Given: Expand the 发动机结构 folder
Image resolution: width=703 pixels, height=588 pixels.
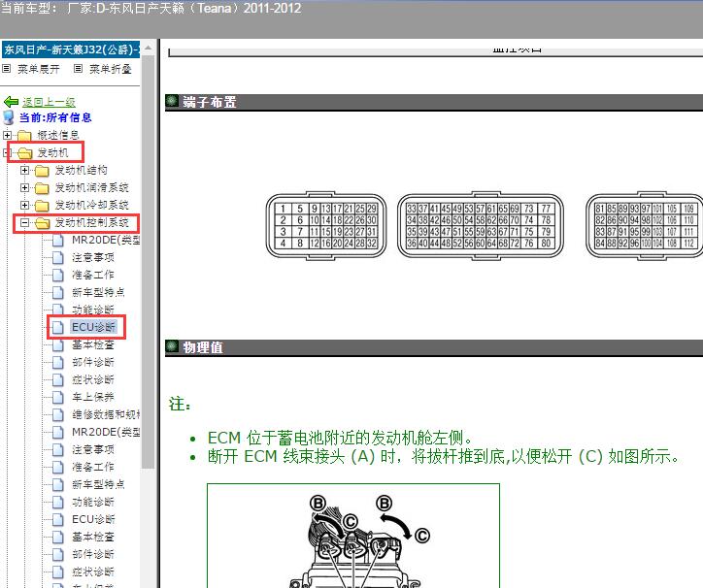Looking at the screenshot, I should coord(24,171).
